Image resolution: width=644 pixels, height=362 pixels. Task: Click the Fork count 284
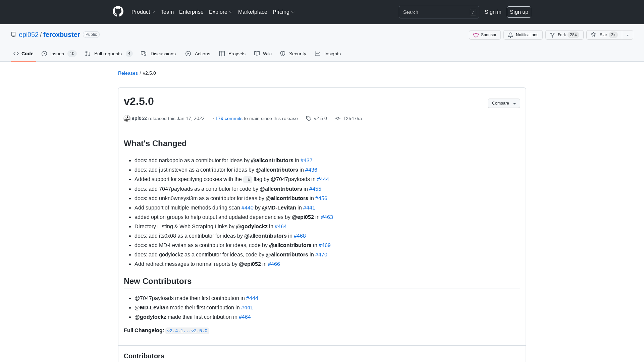[573, 35]
